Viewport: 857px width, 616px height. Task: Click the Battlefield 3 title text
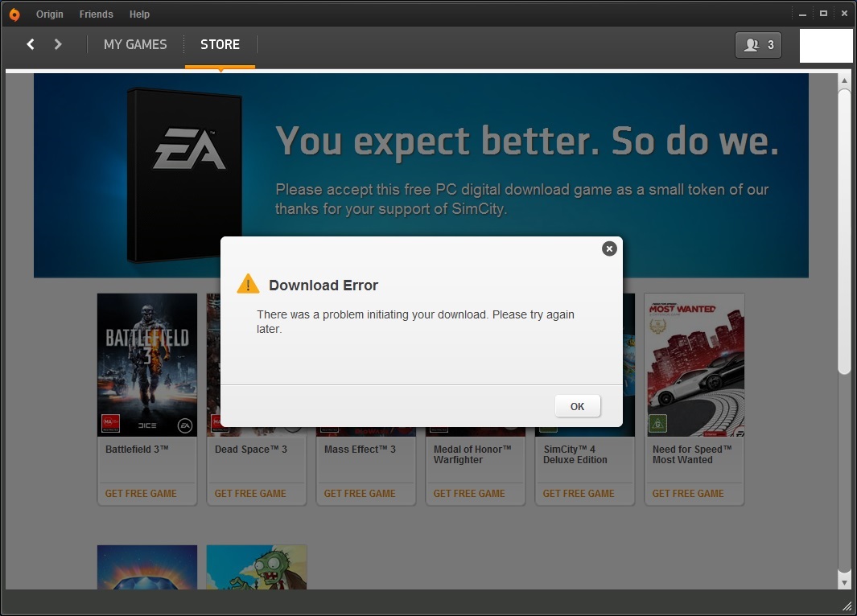click(137, 450)
